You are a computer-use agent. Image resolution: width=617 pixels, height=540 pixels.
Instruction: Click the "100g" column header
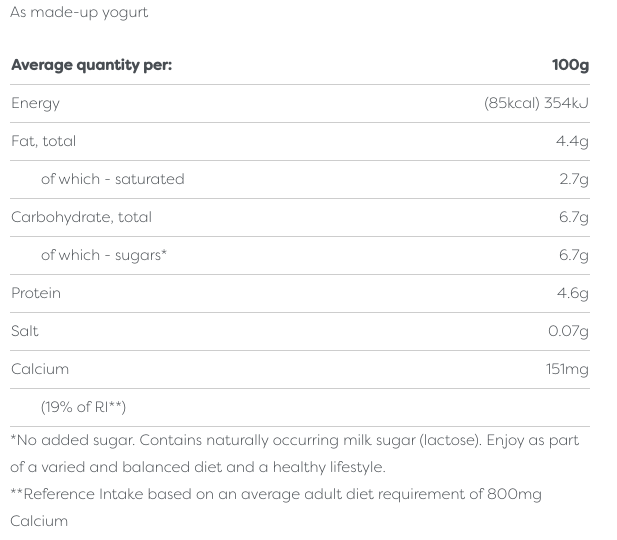coord(570,65)
